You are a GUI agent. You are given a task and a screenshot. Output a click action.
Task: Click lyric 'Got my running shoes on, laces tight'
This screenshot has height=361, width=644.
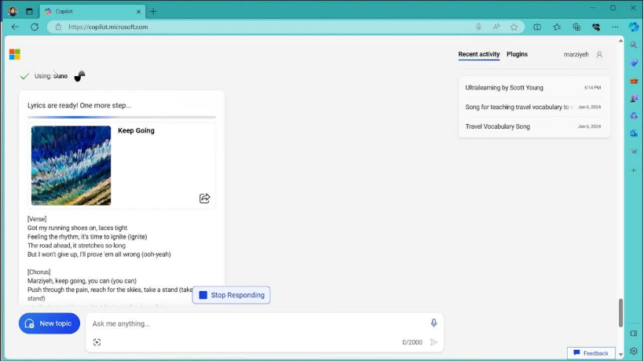click(77, 228)
